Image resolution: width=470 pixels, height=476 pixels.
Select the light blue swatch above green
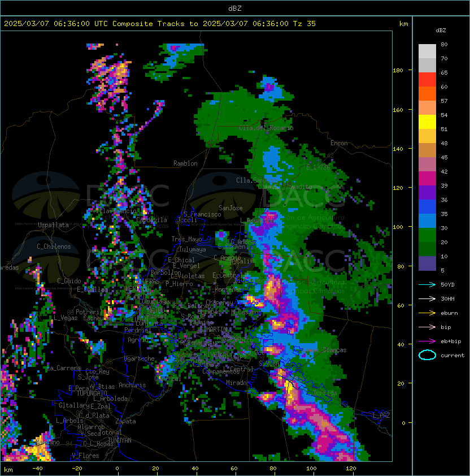click(x=427, y=221)
